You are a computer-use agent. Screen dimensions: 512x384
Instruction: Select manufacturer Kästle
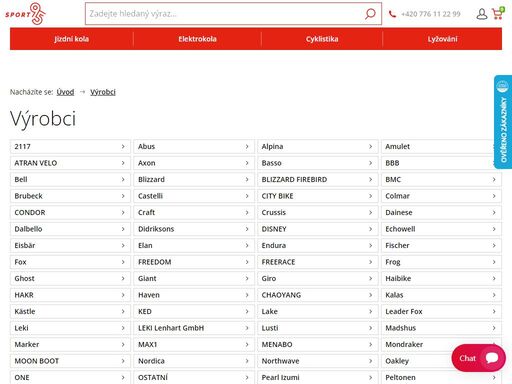click(x=70, y=311)
